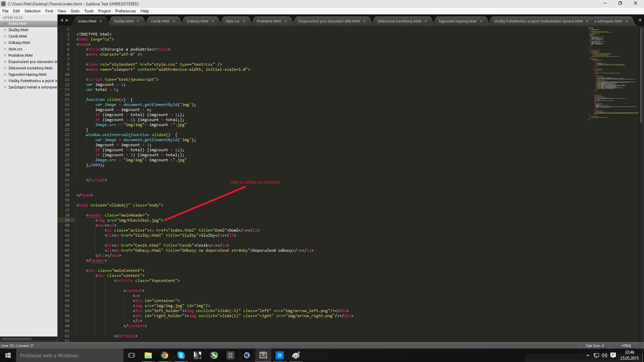The image size is (644, 362).
Task: Switch to the Podiatrie.html tab
Action: (269, 21)
